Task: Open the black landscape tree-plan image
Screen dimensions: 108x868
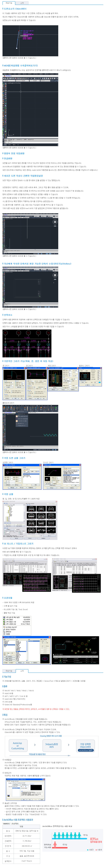Action: 75,650
